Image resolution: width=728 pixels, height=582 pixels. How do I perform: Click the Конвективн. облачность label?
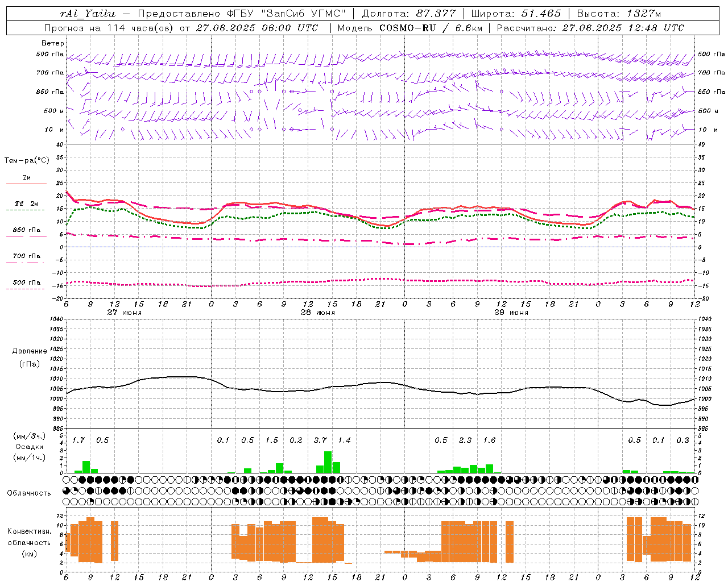tap(30, 537)
